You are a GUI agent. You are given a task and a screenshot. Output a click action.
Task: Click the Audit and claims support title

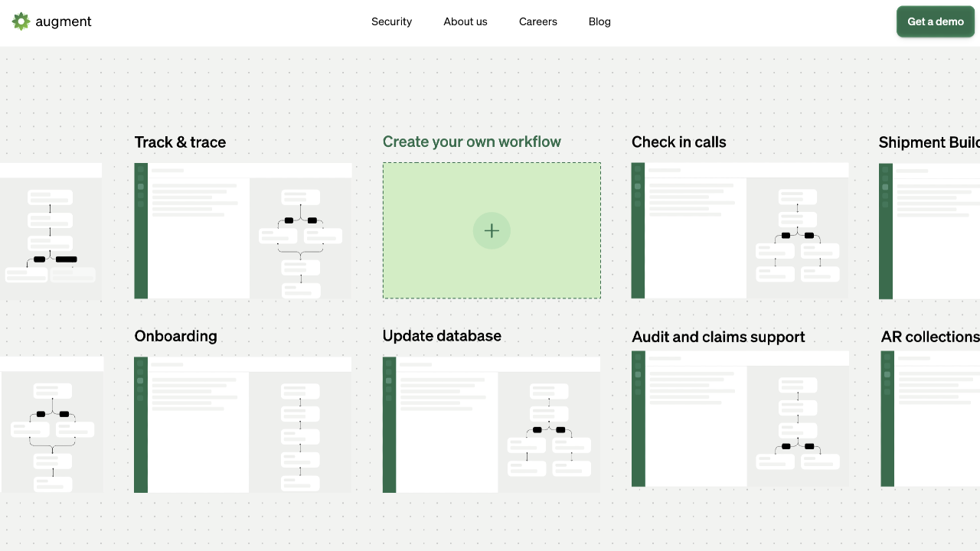[717, 337]
